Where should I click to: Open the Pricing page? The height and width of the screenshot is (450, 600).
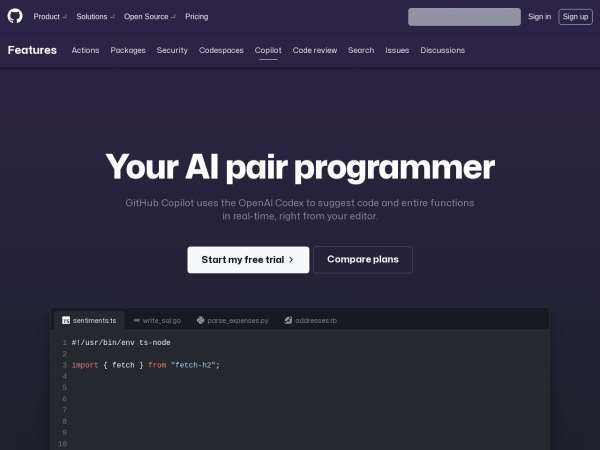[197, 16]
